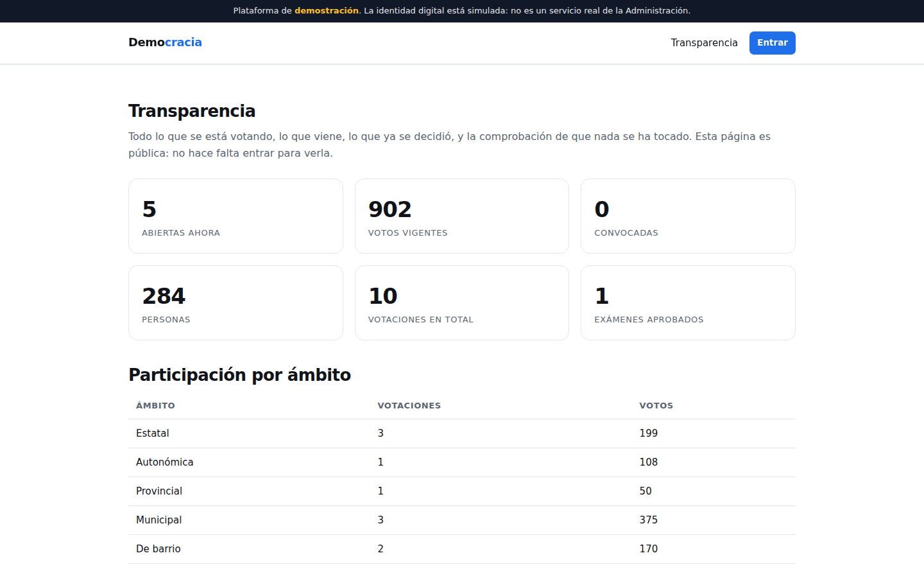Click the votes value 199 for Estatal
This screenshot has width=924, height=578.
pos(648,433)
